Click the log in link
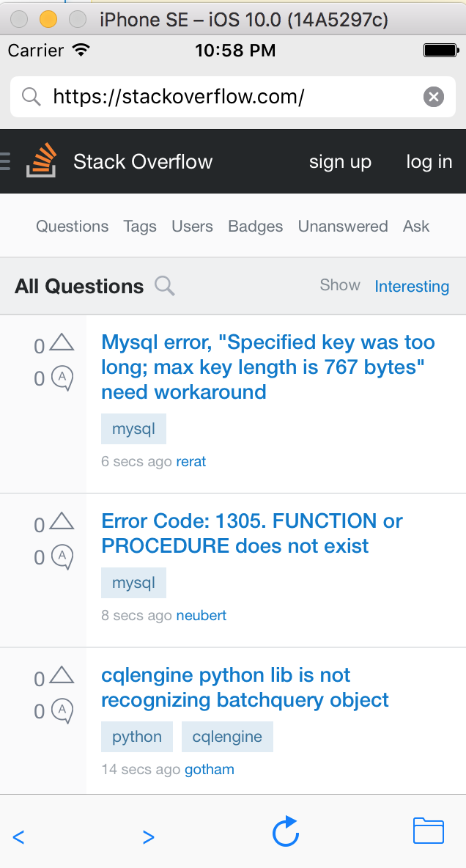The image size is (466, 868). click(x=429, y=161)
